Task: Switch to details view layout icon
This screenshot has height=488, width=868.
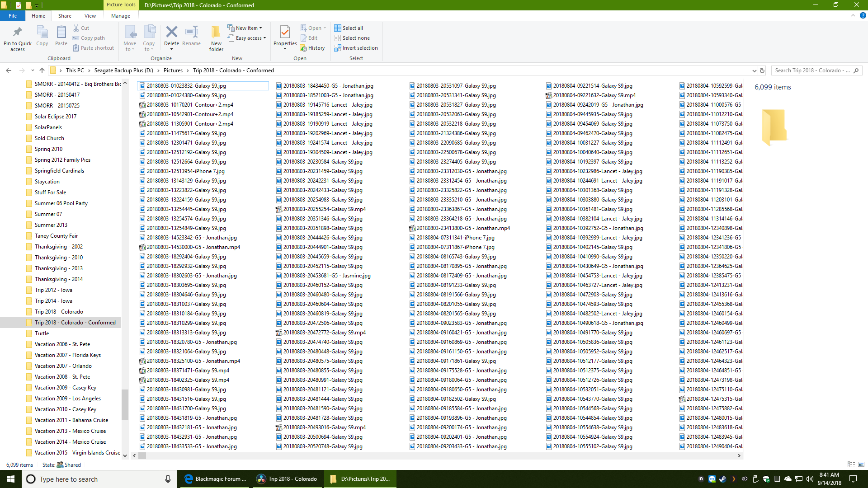Action: point(851,465)
